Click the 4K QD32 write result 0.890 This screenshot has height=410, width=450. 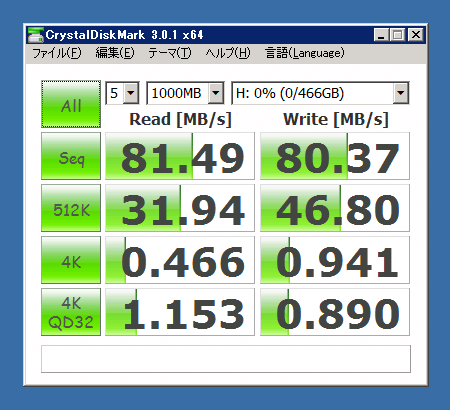point(335,312)
